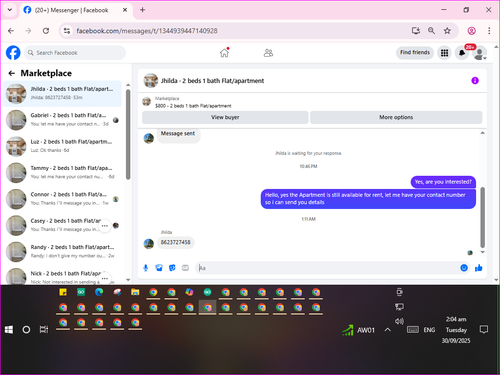Click chat list scrollbar down arrow
Image resolution: width=500 pixels, height=375 pixels.
point(128,280)
